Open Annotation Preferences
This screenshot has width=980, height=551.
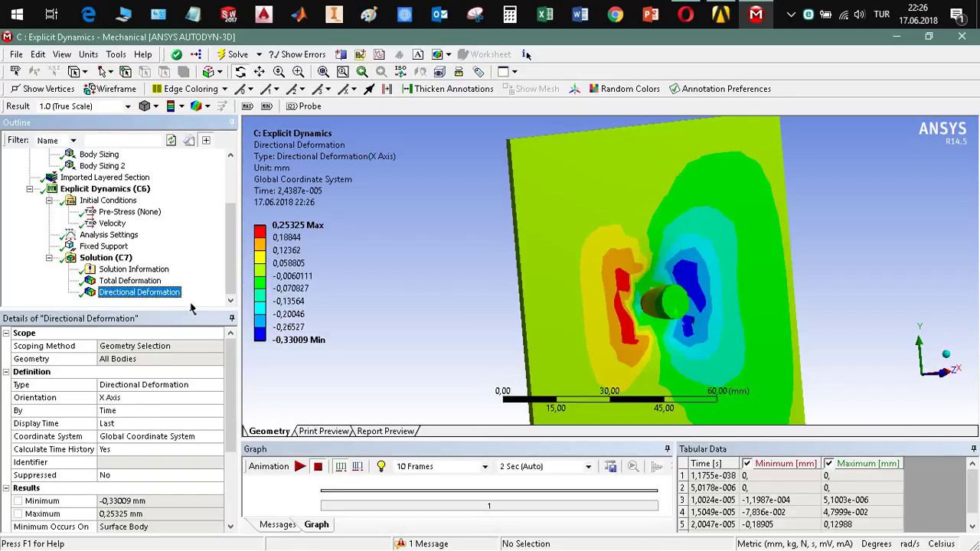click(x=720, y=89)
